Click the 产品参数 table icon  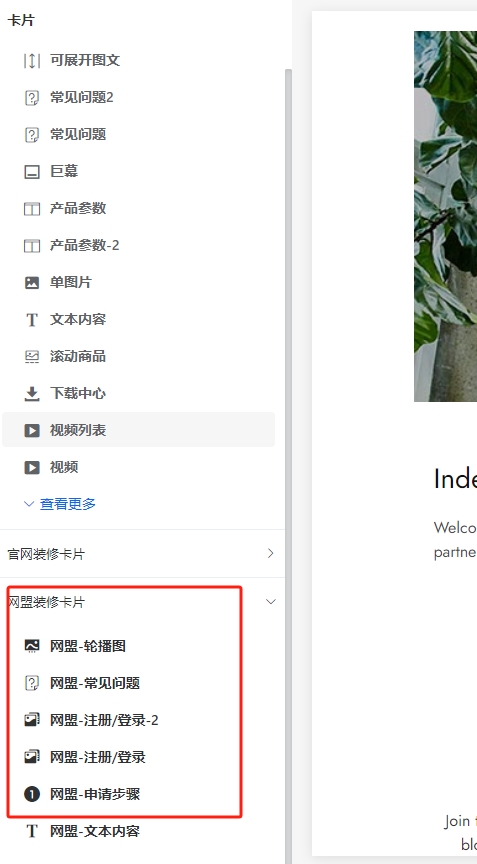tap(32, 208)
